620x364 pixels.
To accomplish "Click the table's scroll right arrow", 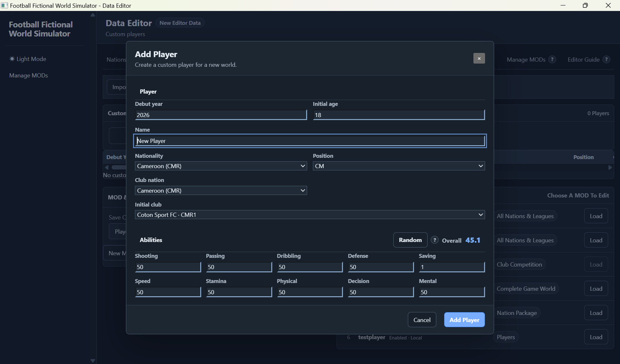I will (x=610, y=168).
